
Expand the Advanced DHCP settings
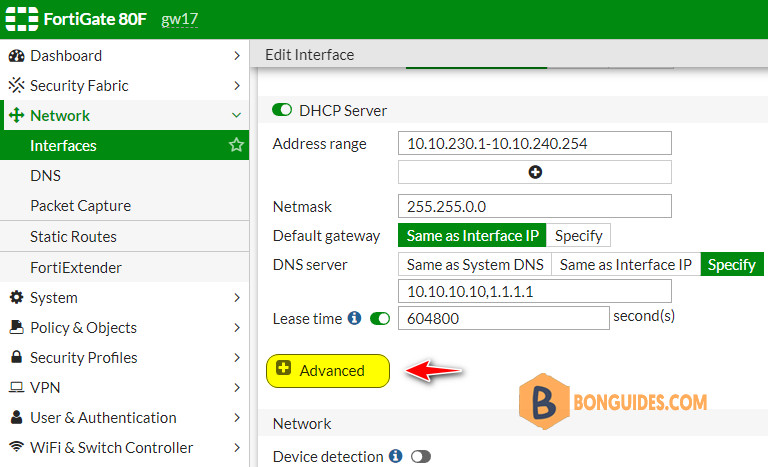click(x=328, y=370)
